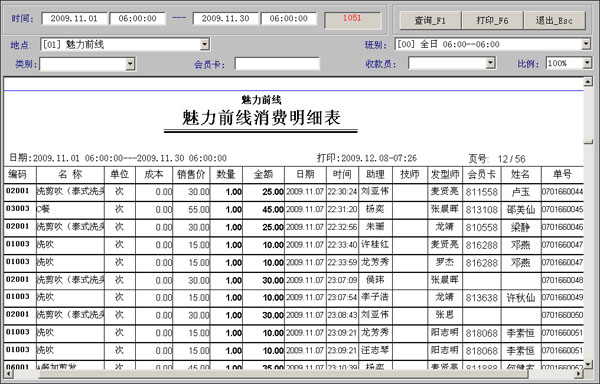Image resolution: width=600 pixels, height=384 pixels.
Task: Click order number 0701660050
Action: (x=562, y=315)
